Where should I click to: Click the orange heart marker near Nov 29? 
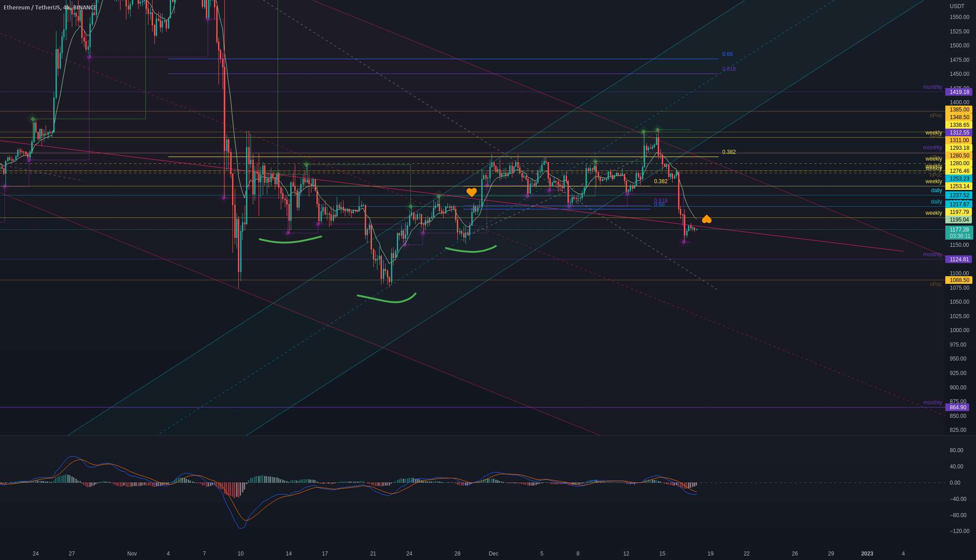pyautogui.click(x=471, y=193)
